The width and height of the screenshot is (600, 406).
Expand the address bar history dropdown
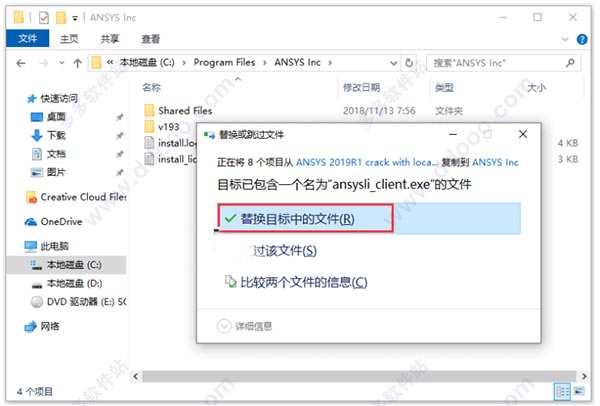click(393, 63)
